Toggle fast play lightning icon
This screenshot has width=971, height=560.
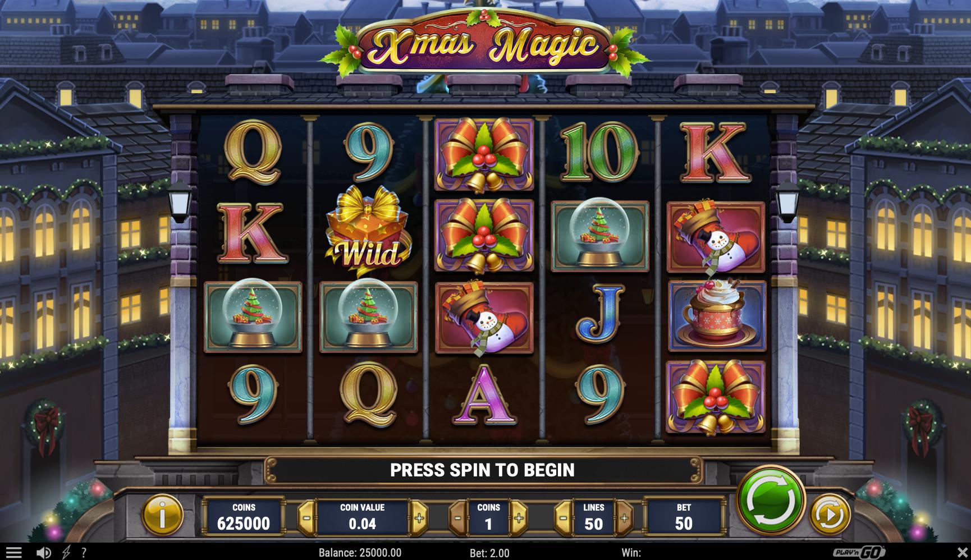point(66,553)
